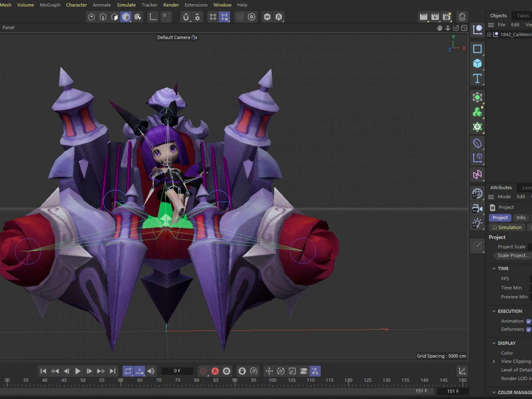Add a Light object icon
This screenshot has width=532, height=399.
477,223
